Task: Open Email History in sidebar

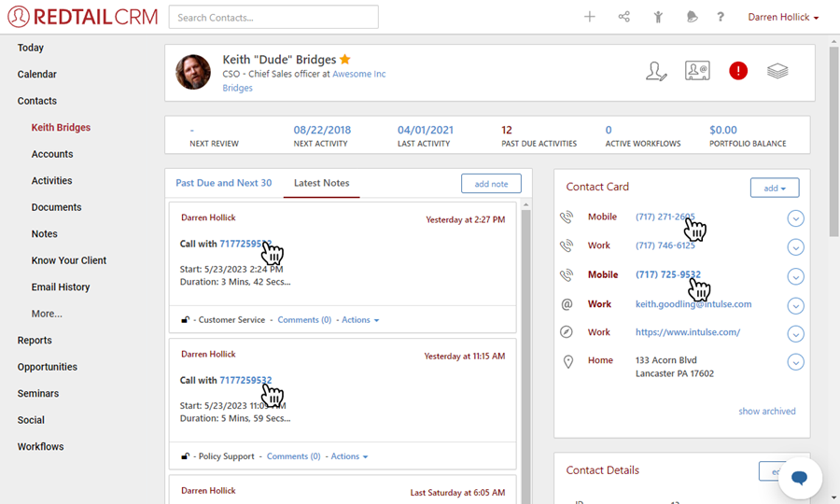Action: click(x=61, y=287)
